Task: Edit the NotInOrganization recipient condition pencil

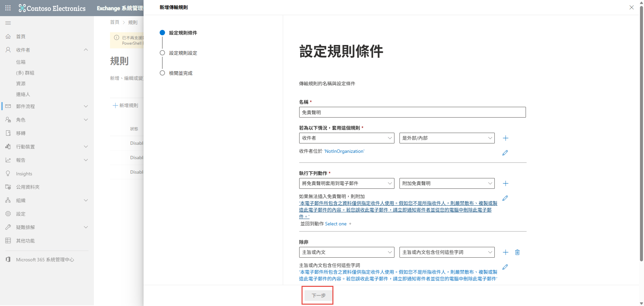Action: [505, 153]
